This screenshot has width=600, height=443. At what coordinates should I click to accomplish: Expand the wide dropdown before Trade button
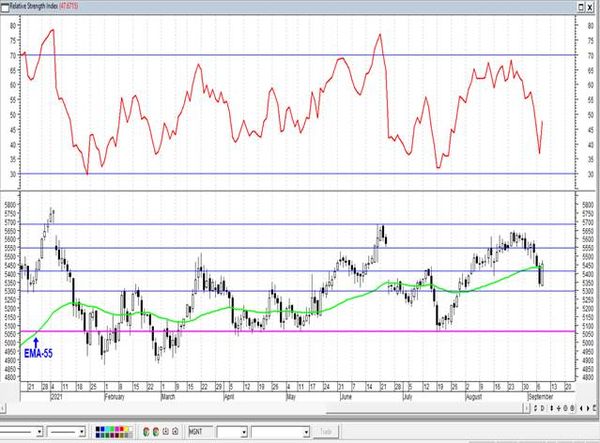(x=306, y=432)
